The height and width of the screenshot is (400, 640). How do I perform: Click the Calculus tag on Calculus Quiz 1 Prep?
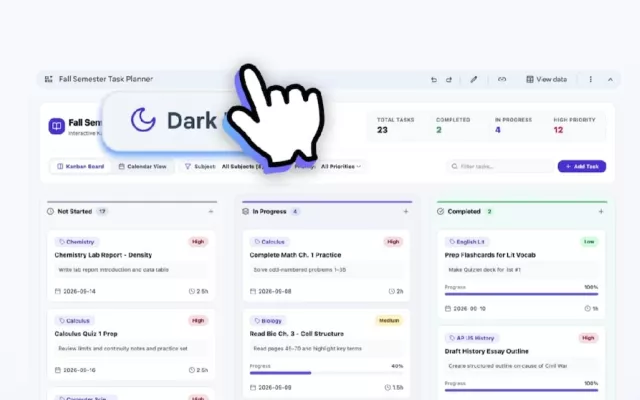click(x=74, y=321)
